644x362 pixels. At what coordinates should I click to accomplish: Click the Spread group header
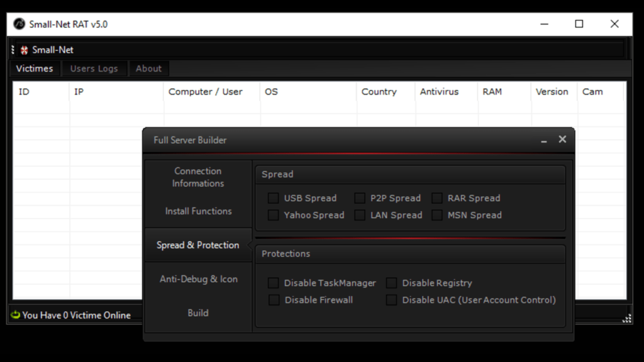point(410,175)
